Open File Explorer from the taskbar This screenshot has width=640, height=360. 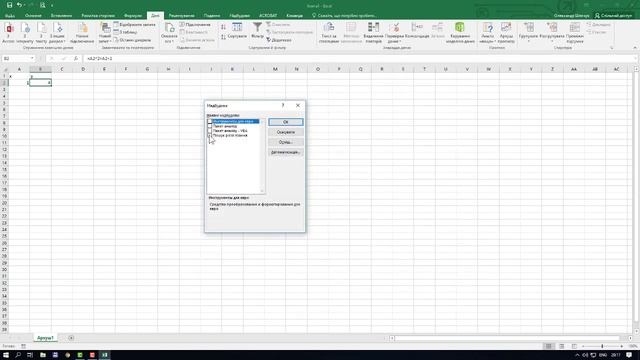tap(42, 355)
